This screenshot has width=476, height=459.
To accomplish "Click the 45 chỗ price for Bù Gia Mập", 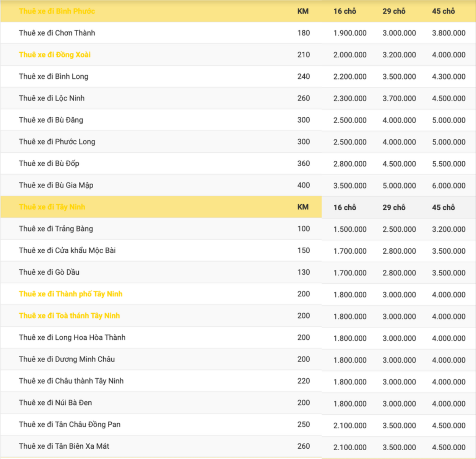I will coord(448,186).
